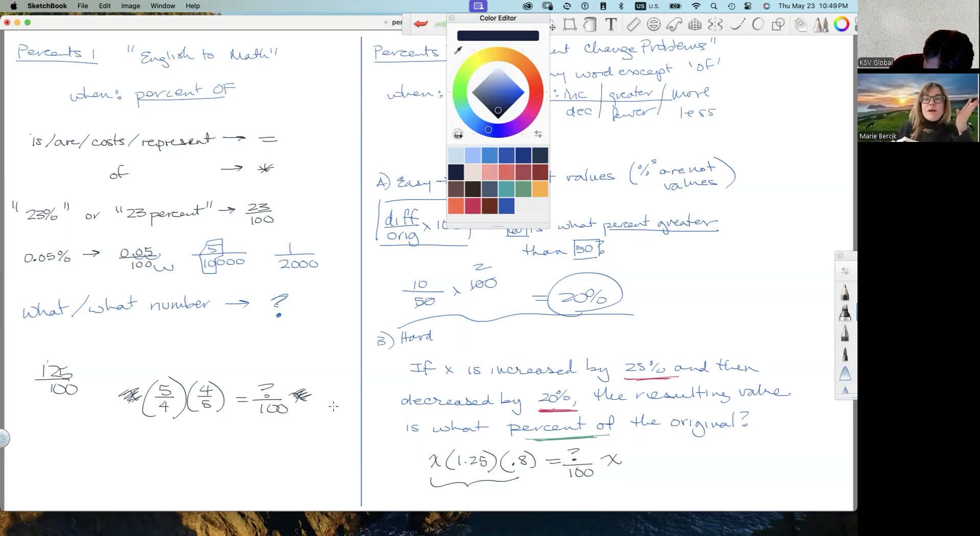
Task: Select the Felt Tip pen brush
Action: point(845,354)
